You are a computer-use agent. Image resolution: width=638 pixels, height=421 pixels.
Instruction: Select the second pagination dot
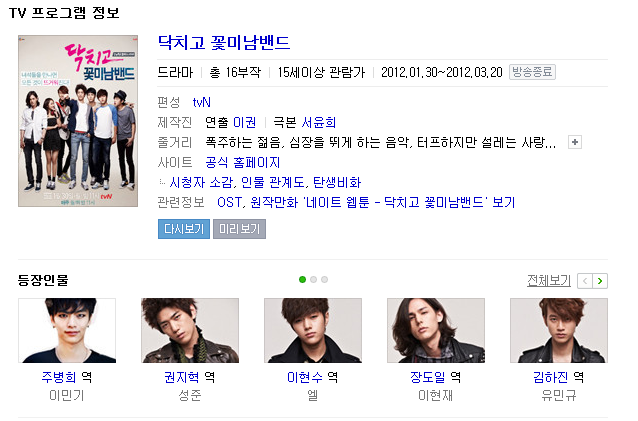tap(313, 279)
